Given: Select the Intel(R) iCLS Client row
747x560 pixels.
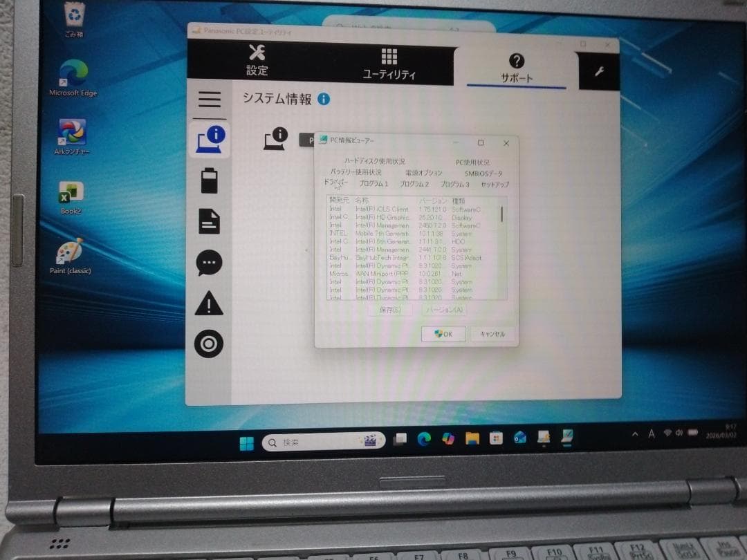Looking at the screenshot, I should (x=412, y=209).
